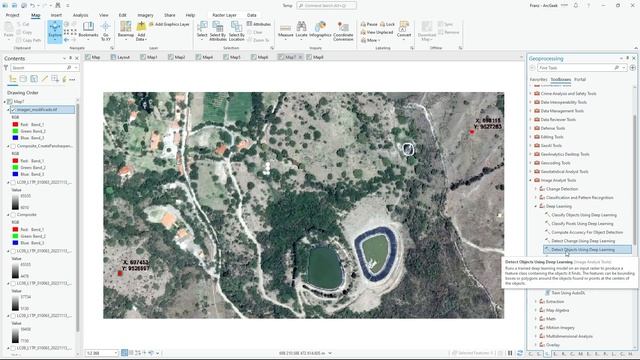Open the Go To XY tool

click(106, 31)
